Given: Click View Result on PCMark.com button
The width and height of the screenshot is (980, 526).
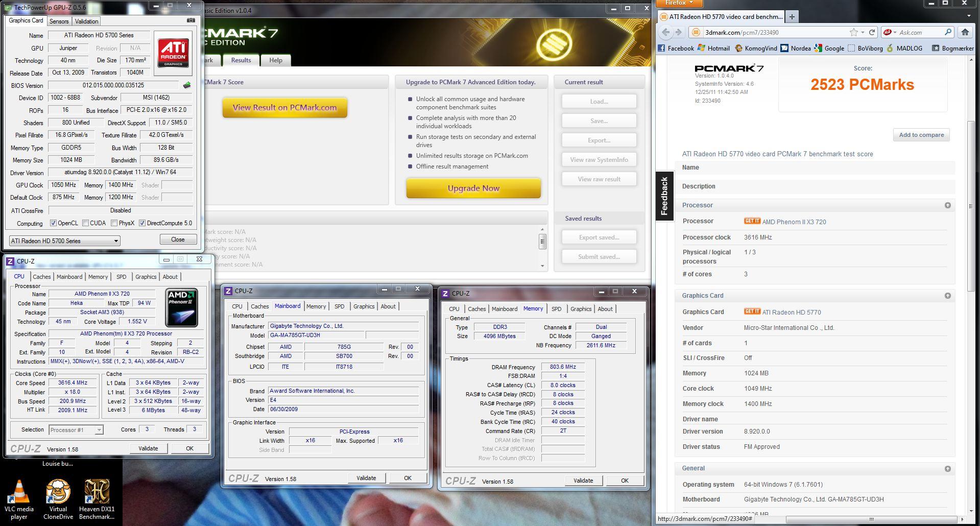Looking at the screenshot, I should [x=284, y=108].
